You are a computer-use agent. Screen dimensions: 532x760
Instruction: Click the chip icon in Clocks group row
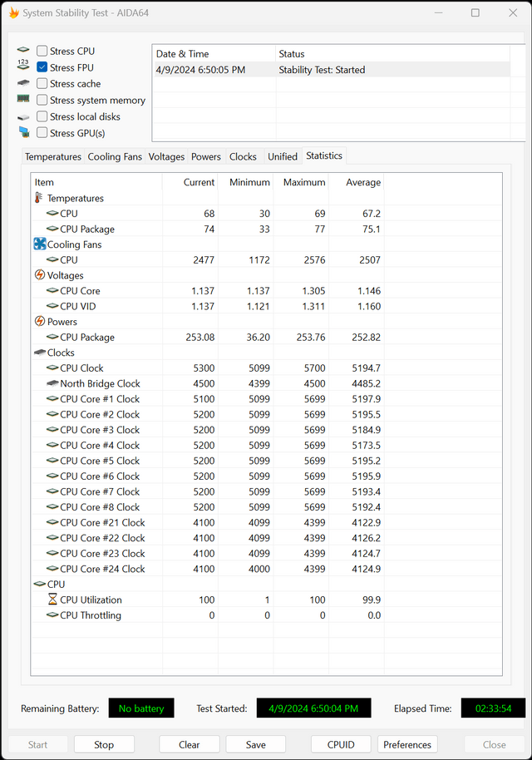[x=40, y=352]
